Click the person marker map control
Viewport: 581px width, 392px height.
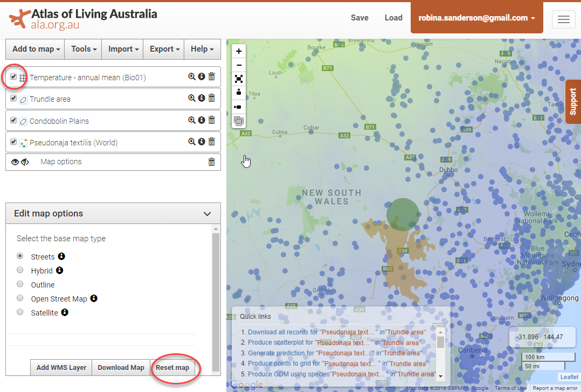239,93
